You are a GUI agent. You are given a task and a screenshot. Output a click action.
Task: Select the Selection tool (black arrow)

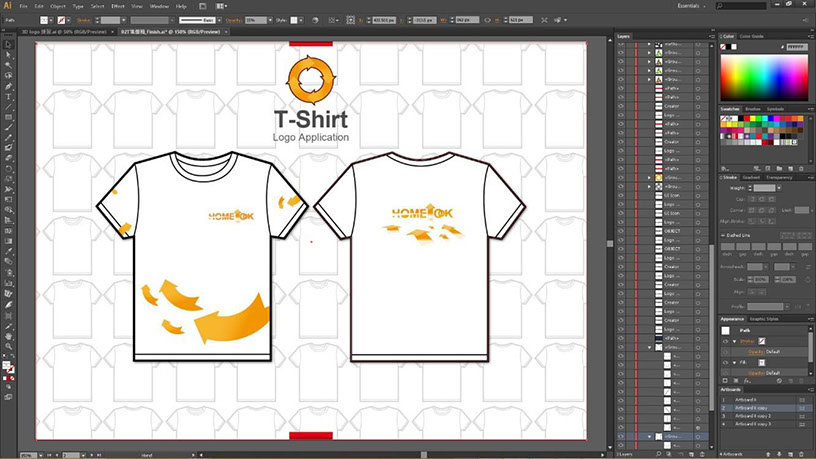click(7, 43)
